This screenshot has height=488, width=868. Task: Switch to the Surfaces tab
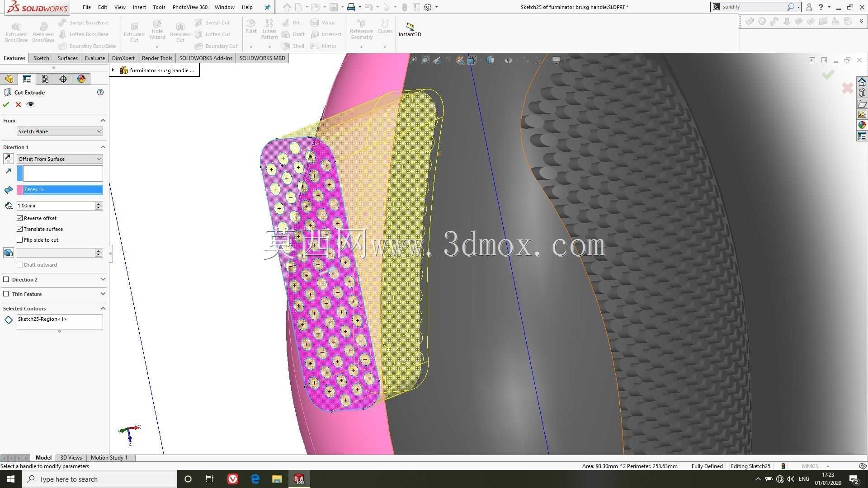[x=67, y=58]
